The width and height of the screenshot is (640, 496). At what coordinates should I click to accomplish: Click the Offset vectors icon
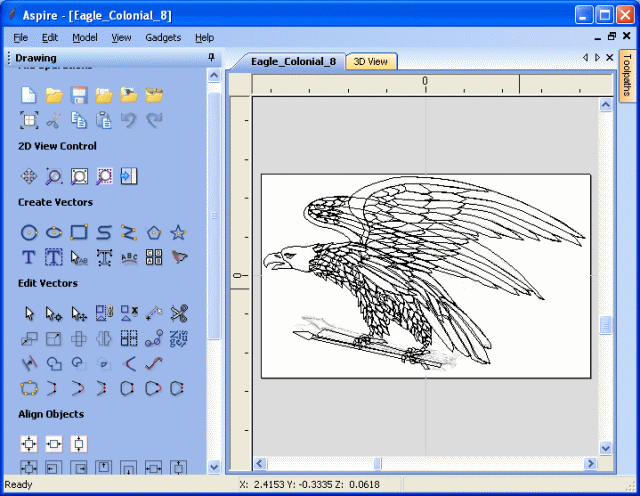click(x=29, y=363)
